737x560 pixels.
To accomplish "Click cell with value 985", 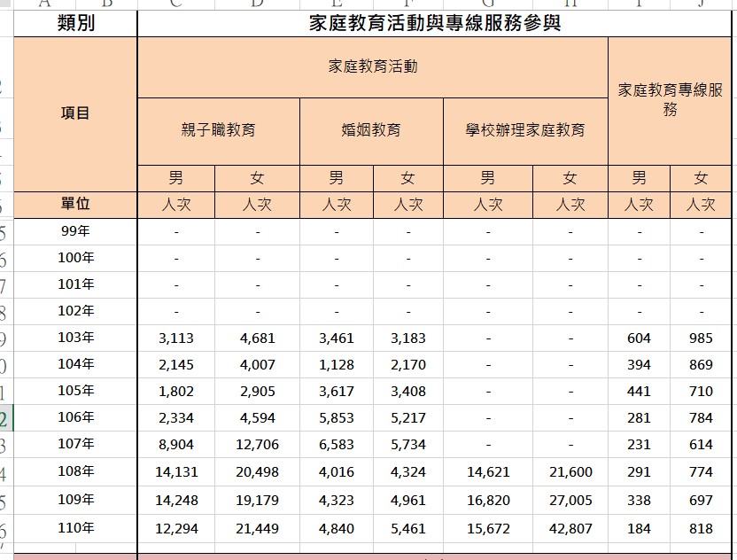I will [x=701, y=338].
